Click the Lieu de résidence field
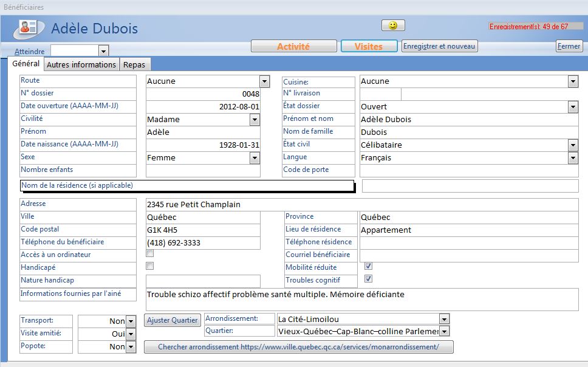588x367 pixels. (469, 230)
